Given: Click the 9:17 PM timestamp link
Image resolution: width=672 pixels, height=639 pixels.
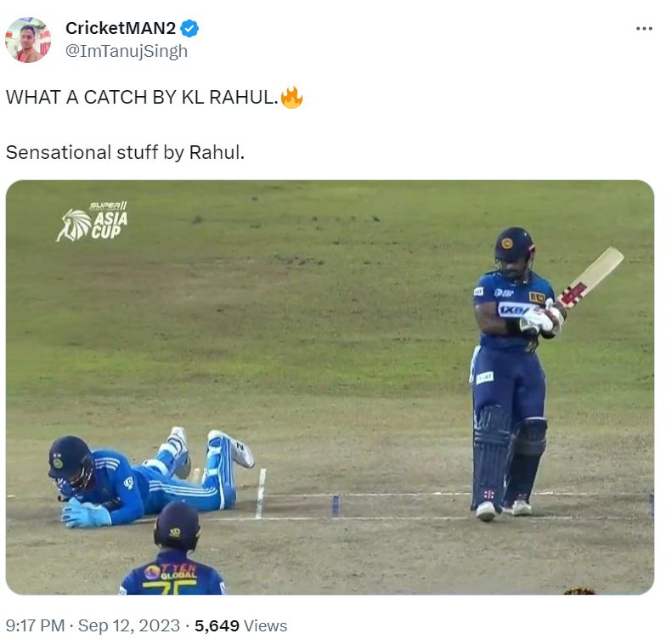Looking at the screenshot, I should coord(35,625).
